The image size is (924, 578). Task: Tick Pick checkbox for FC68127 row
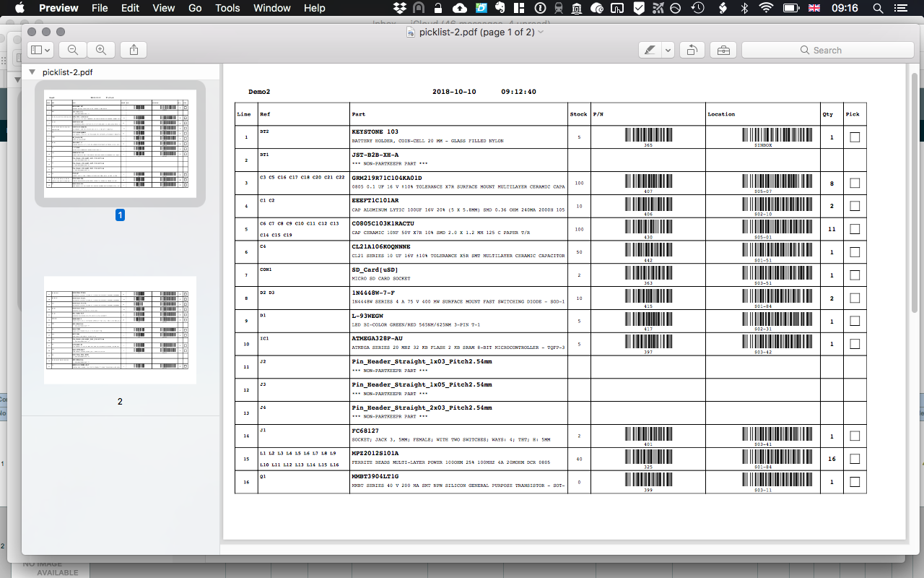[855, 436]
